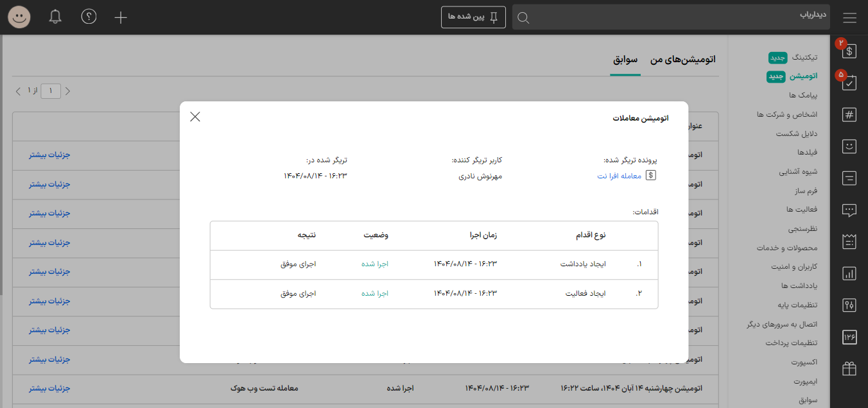Click the notifications bell icon
Image resolution: width=868 pixels, height=408 pixels.
tap(55, 17)
